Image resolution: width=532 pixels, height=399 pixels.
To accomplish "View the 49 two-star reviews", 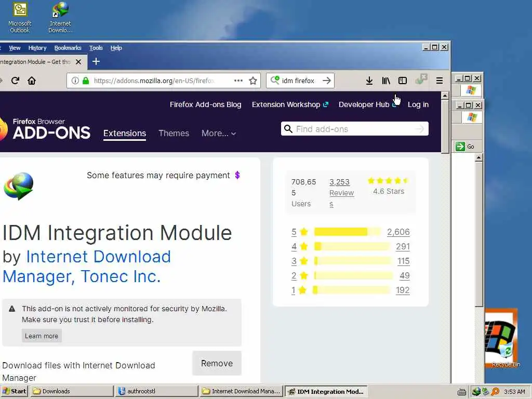I will 404,276.
